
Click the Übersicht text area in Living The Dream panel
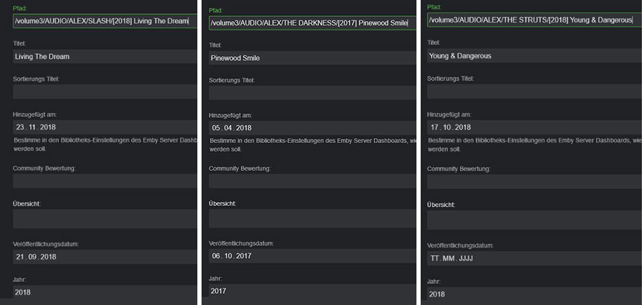[104, 219]
